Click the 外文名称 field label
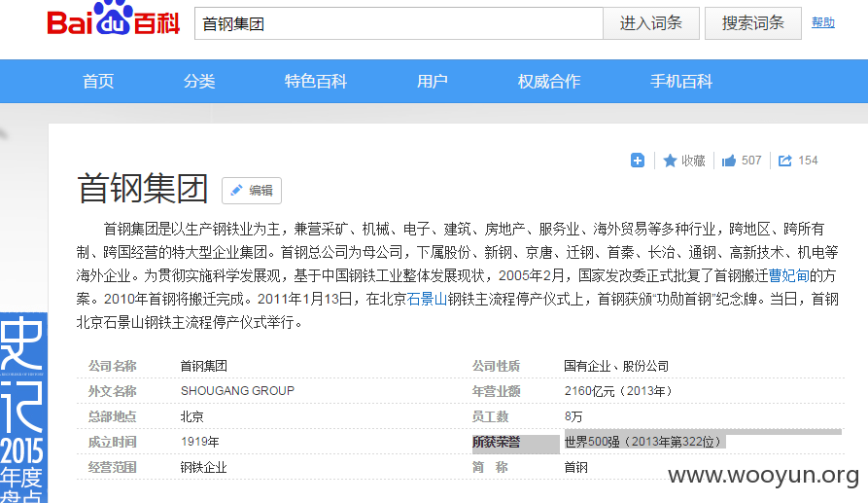 tap(113, 391)
